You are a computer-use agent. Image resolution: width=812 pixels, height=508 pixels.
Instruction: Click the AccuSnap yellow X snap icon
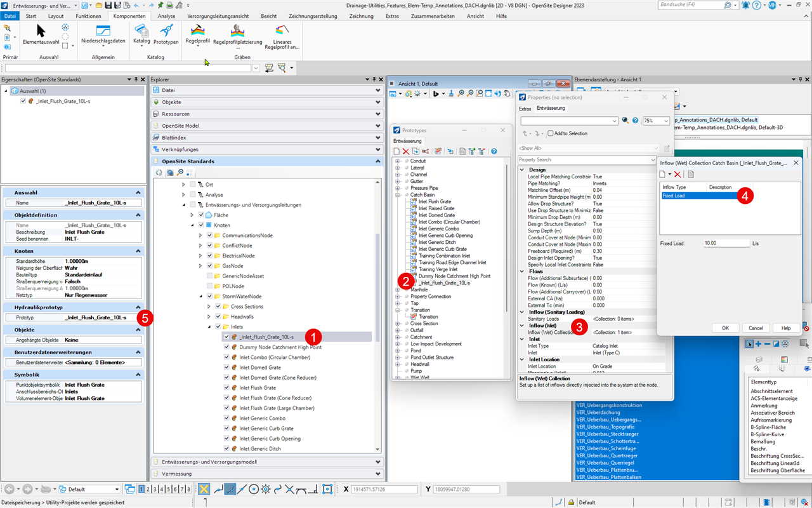pos(204,489)
